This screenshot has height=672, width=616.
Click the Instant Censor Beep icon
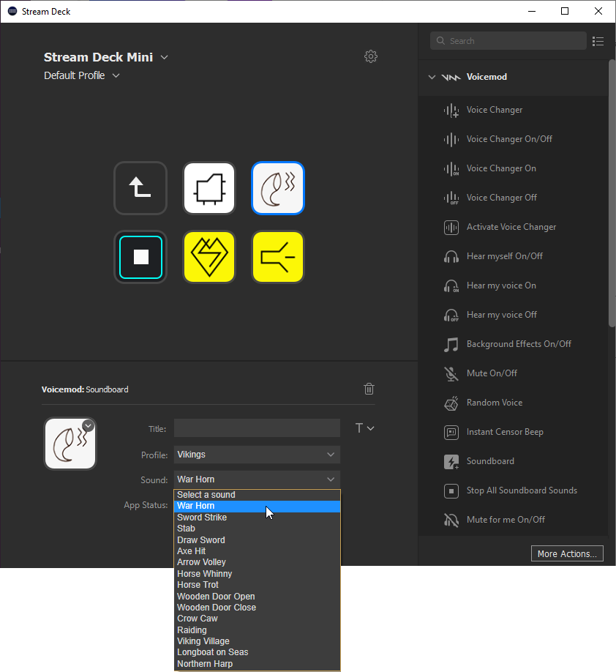[x=451, y=432]
